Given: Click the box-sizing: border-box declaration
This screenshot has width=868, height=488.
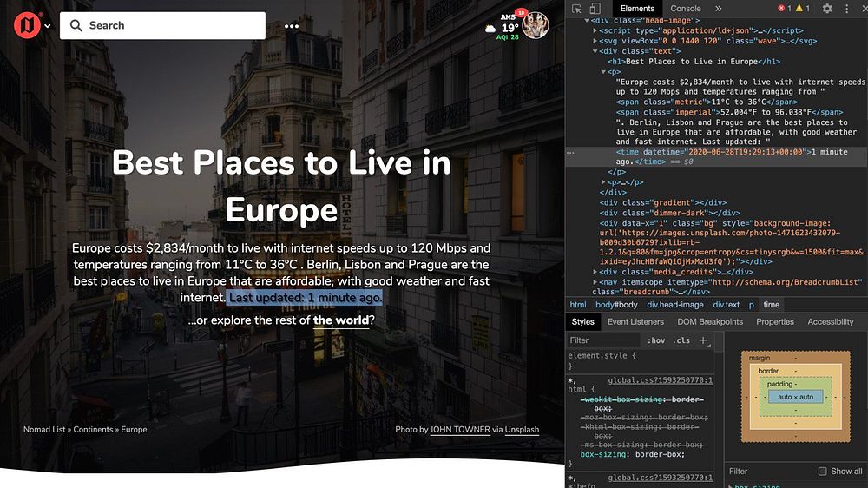Looking at the screenshot, I should point(632,454).
